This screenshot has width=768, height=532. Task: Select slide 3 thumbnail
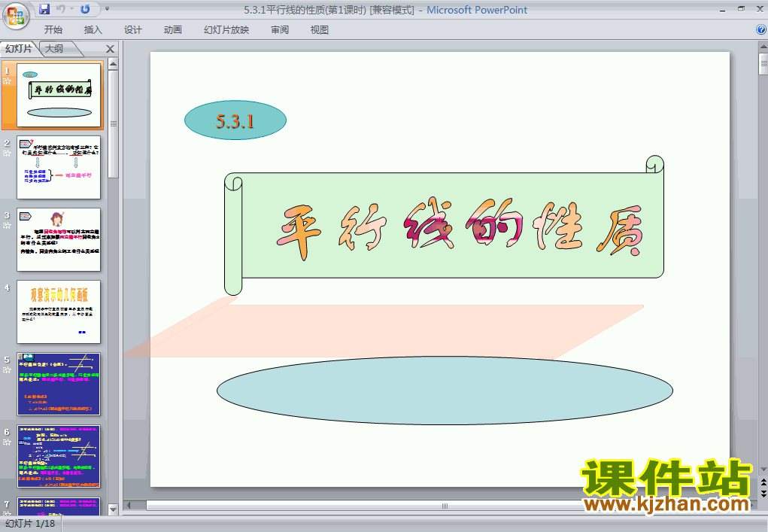(x=59, y=239)
